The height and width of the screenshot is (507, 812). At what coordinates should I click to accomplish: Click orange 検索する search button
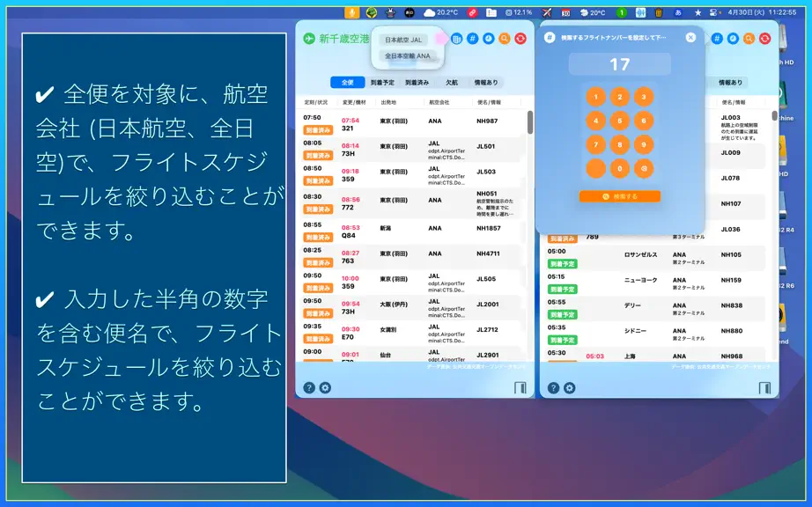620,196
